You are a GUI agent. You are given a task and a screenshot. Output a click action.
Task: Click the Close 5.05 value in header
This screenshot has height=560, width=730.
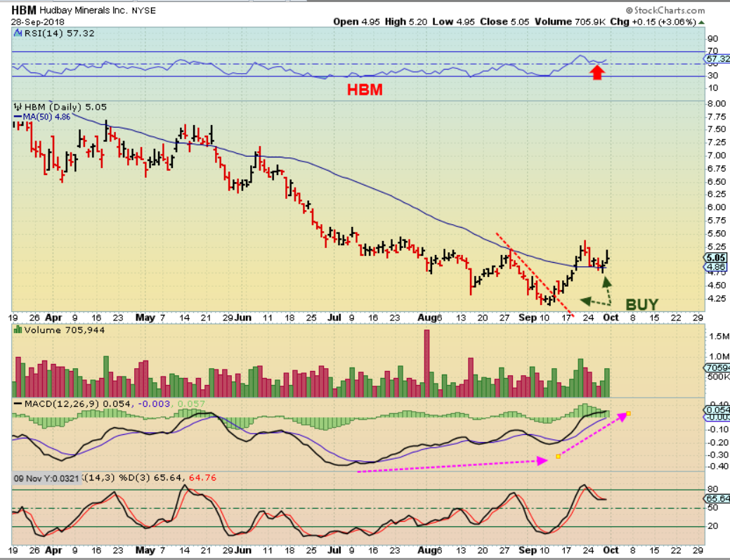[x=504, y=22]
